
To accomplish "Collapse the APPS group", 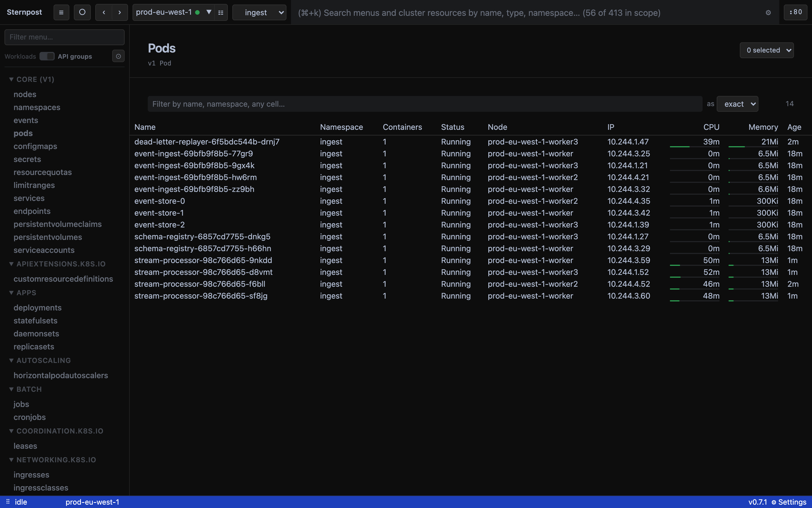I will click(x=23, y=293).
